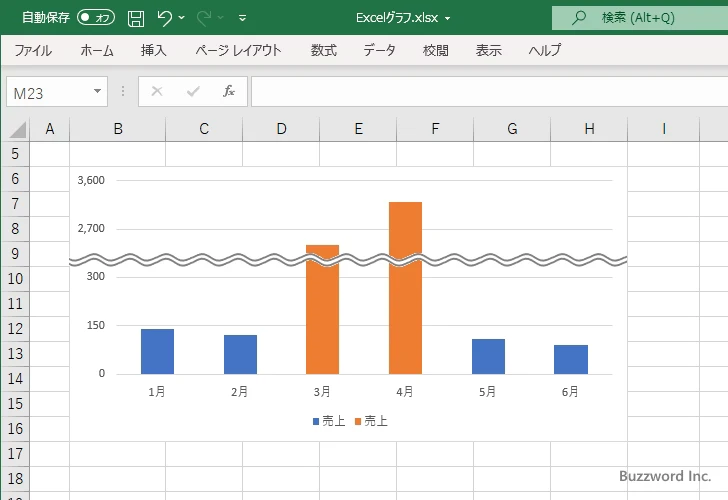Open the ファイル menu
The width and height of the screenshot is (728, 500).
(33, 50)
